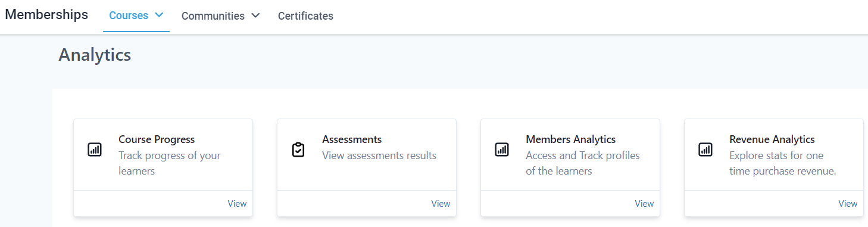The height and width of the screenshot is (227, 868).
Task: Click 'View assessments results' description text
Action: 379,156
